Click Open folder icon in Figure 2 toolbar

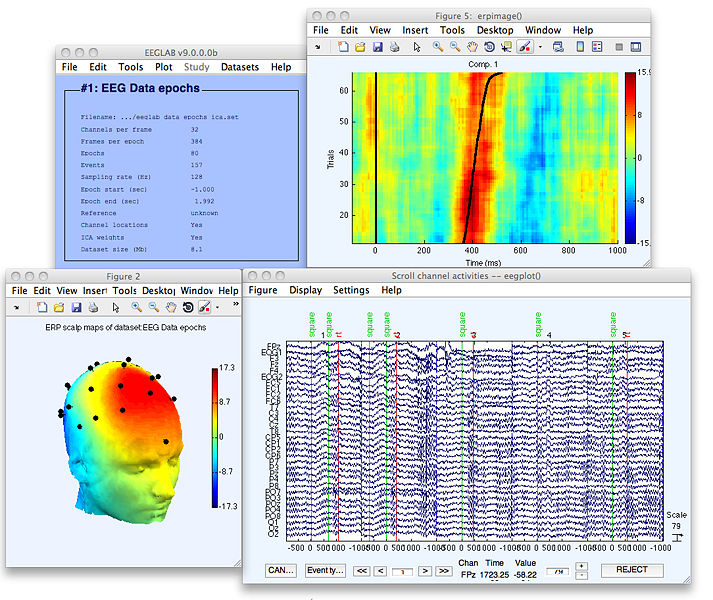click(x=58, y=307)
